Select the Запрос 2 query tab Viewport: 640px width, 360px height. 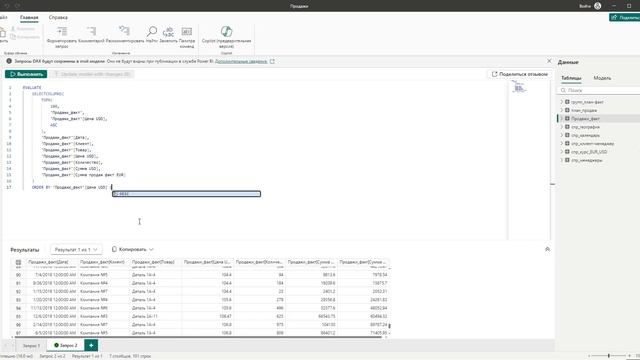pyautogui.click(x=66, y=345)
